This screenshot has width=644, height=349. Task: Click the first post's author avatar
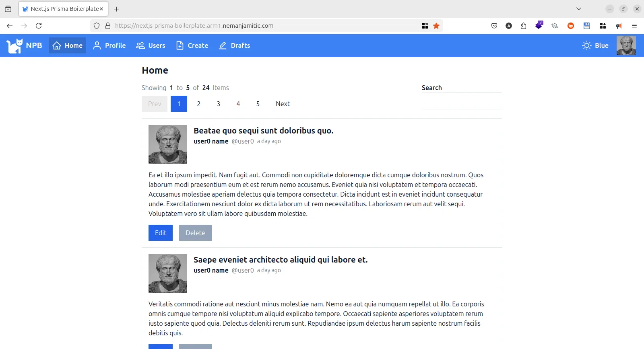pyautogui.click(x=168, y=144)
